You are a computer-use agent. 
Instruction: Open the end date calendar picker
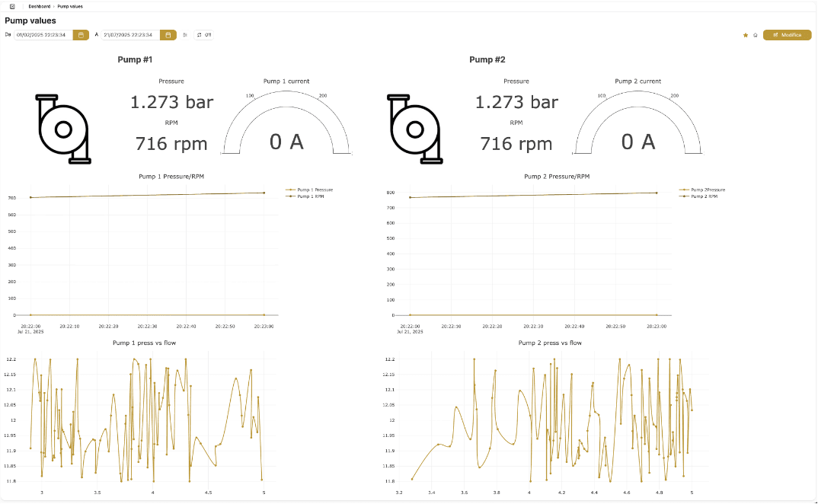coord(168,35)
